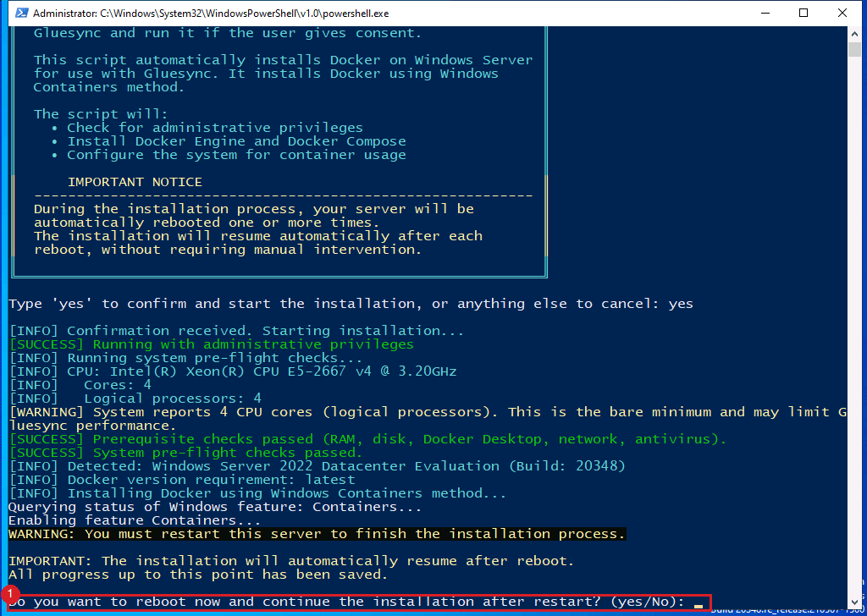The image size is (867, 616).
Task: Click the 'IMPORTANT NOTICE' heading
Action: (135, 182)
